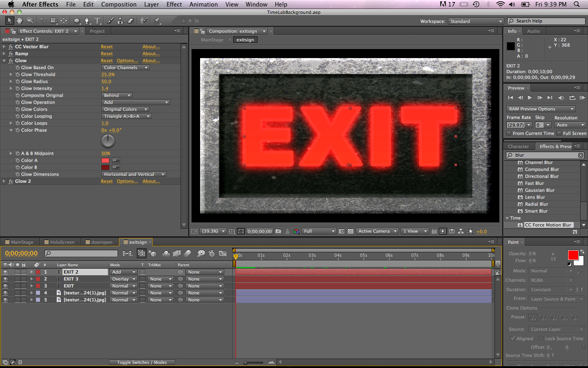Select the Unified Camera tool
The width and height of the screenshot is (588, 368).
(53, 20)
